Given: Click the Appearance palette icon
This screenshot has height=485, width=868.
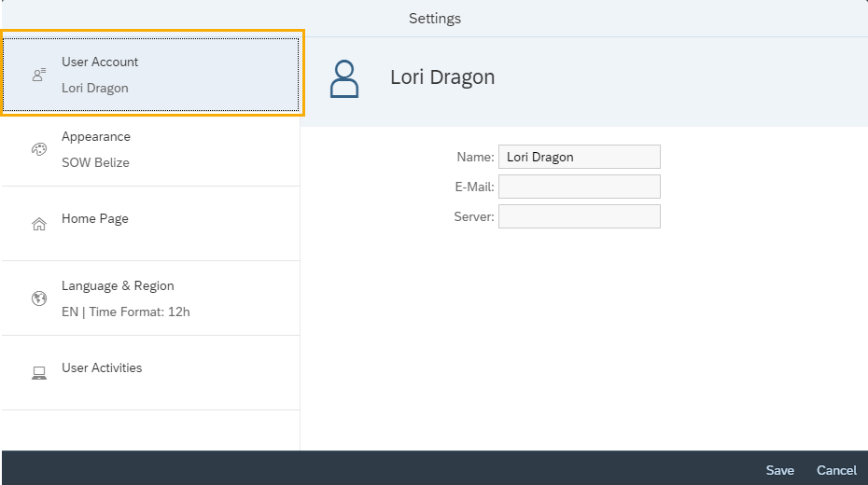Looking at the screenshot, I should 39,149.
